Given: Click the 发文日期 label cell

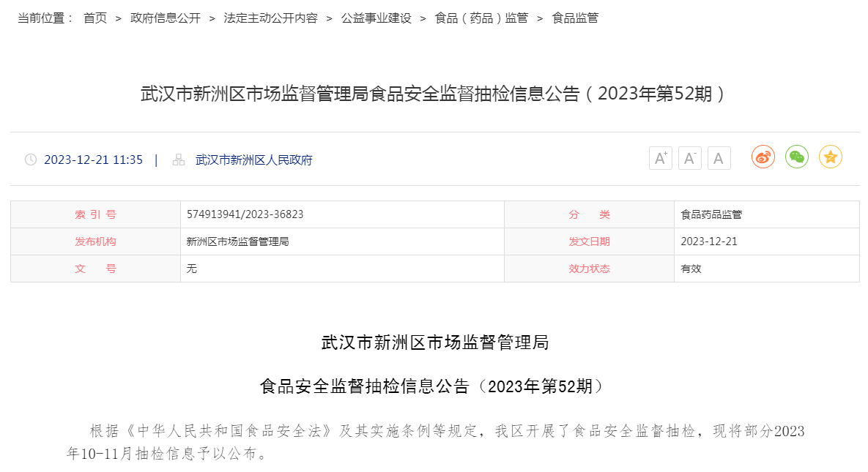Looking at the screenshot, I should click(589, 241).
